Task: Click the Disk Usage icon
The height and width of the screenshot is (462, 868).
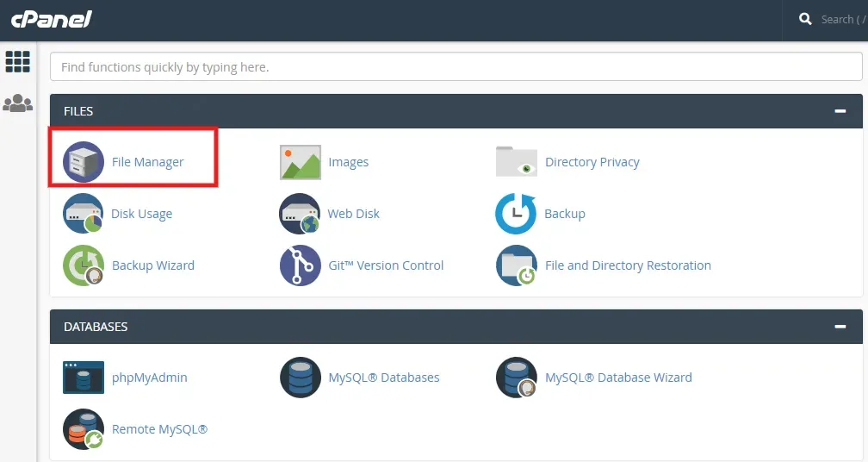Action: click(83, 213)
